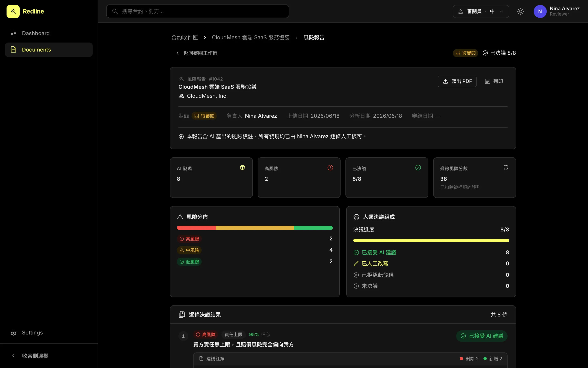This screenshot has height=368, width=588.
Task: Click the 待審閱 status badge after 狀態
Action: click(x=204, y=116)
